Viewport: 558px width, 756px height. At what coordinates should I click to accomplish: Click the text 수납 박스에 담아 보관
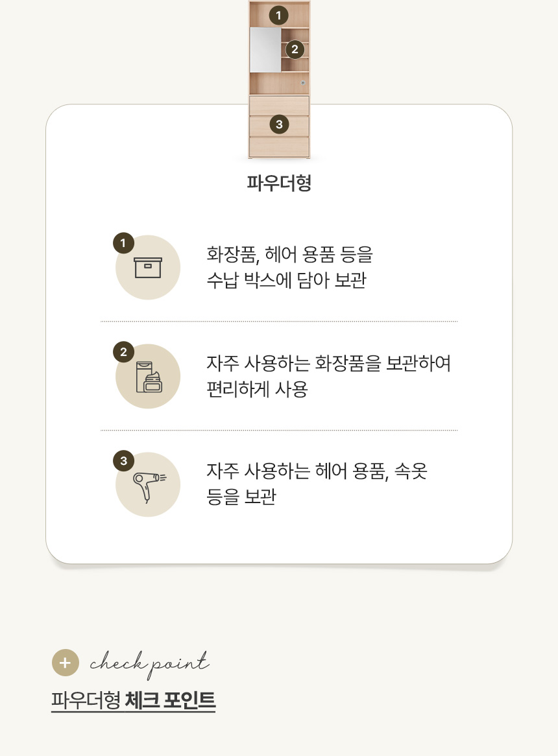tap(287, 280)
